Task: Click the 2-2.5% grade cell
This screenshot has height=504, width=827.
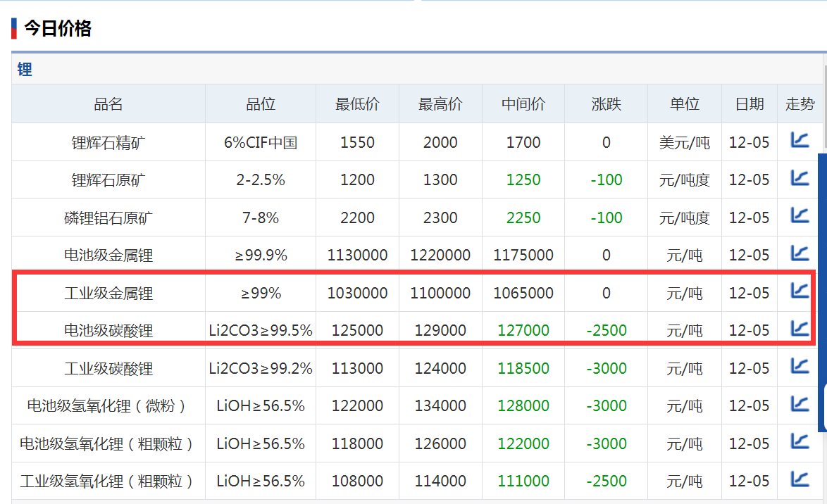Action: click(261, 180)
